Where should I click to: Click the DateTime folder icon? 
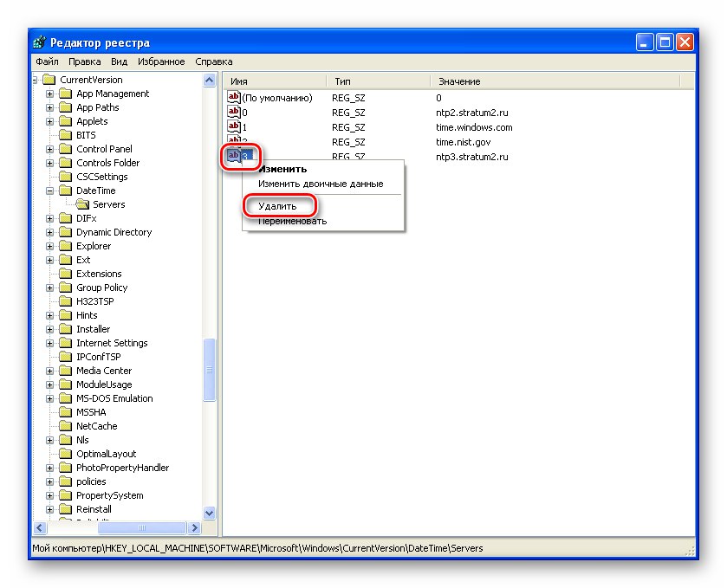[65, 191]
